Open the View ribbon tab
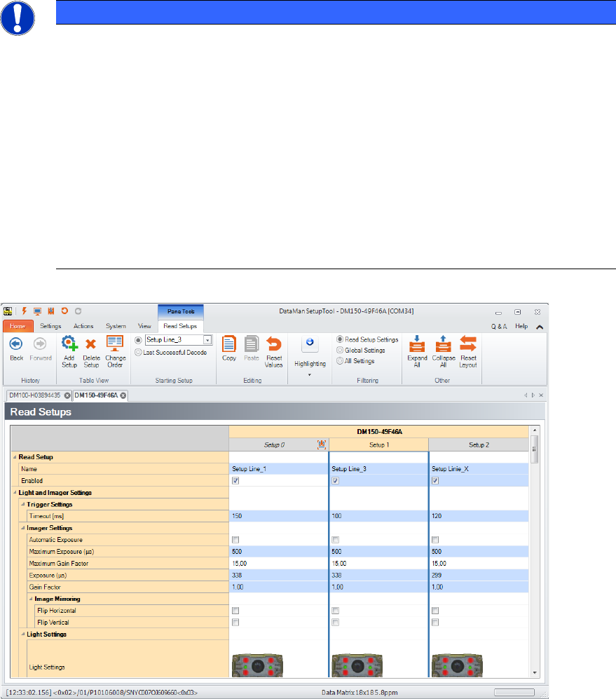 coord(144,326)
